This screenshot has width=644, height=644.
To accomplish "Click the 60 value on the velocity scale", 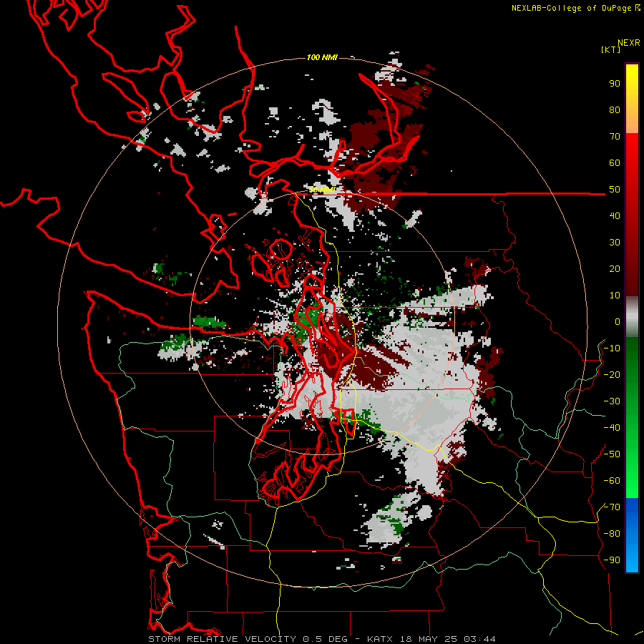I will pos(615,163).
